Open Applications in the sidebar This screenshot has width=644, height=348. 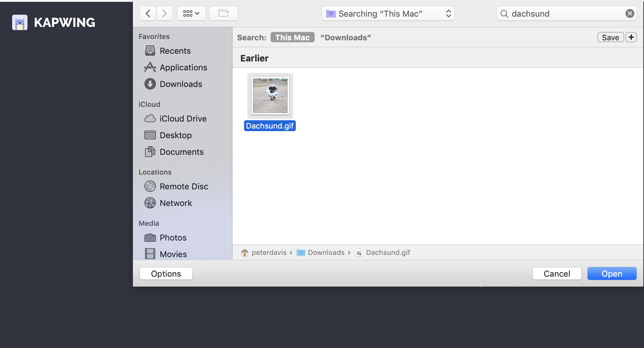coord(183,67)
